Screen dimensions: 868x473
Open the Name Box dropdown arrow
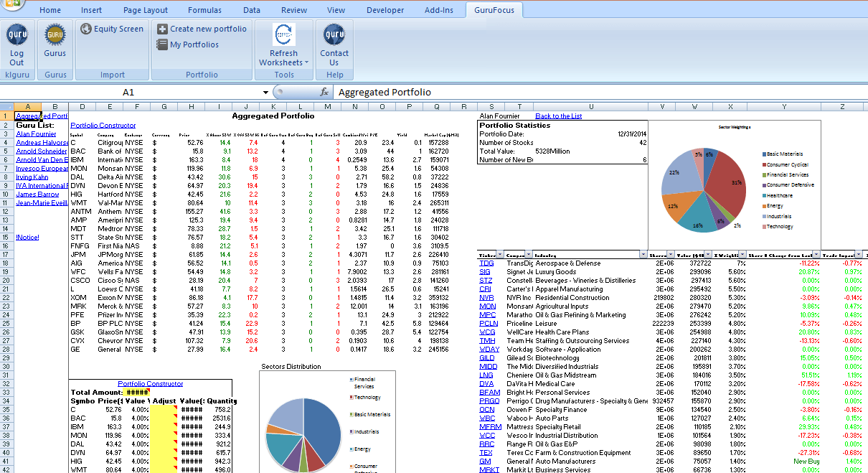(265, 92)
